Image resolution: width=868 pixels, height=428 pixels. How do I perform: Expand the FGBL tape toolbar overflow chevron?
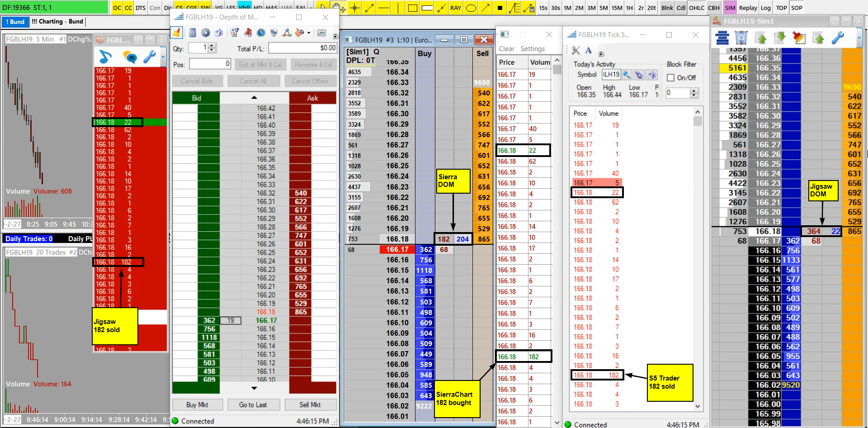[x=163, y=57]
